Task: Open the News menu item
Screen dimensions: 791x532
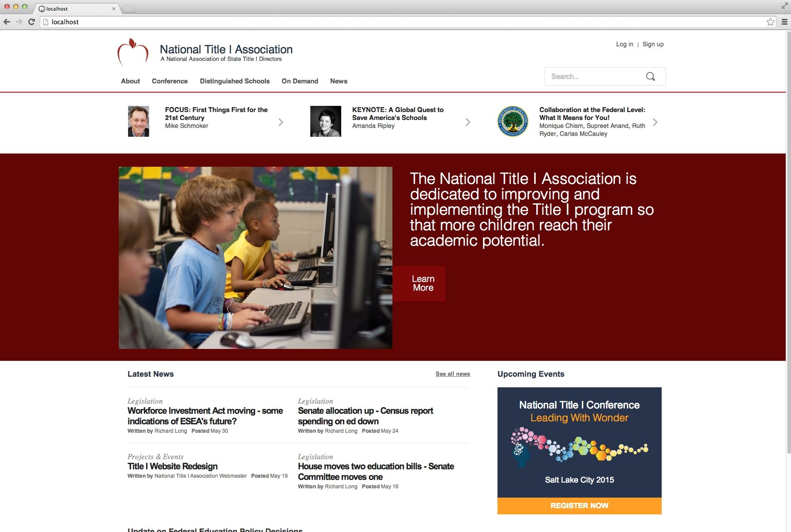Action: [339, 81]
